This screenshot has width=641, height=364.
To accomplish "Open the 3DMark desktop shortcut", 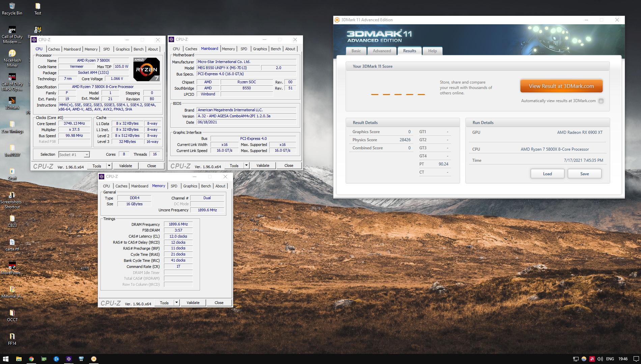I will [x=12, y=103].
